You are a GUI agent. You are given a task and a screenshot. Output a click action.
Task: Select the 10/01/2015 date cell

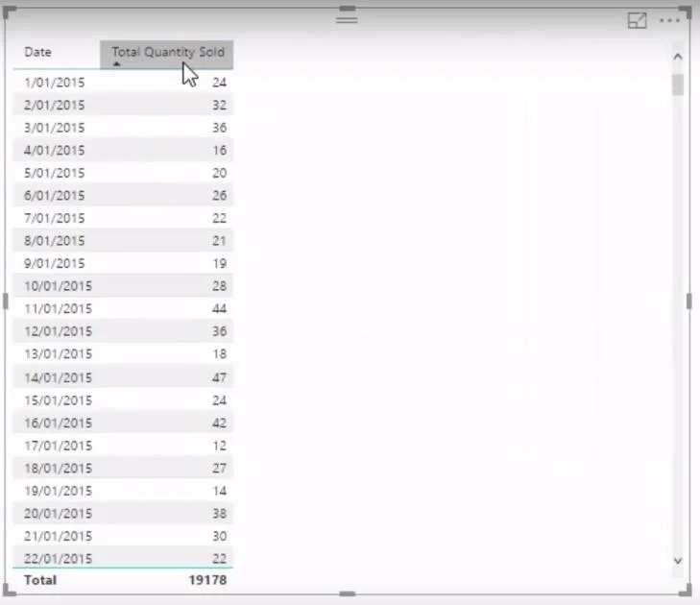(58, 286)
